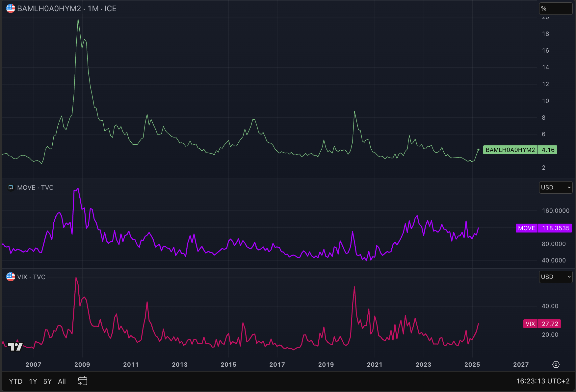576x392 pixels.
Task: Click the MOVE 118.3535 price label
Action: pos(544,228)
